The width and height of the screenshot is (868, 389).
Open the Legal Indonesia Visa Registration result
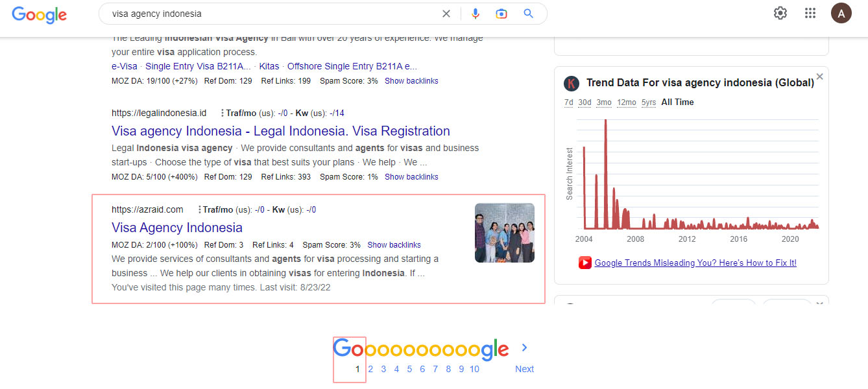point(280,131)
